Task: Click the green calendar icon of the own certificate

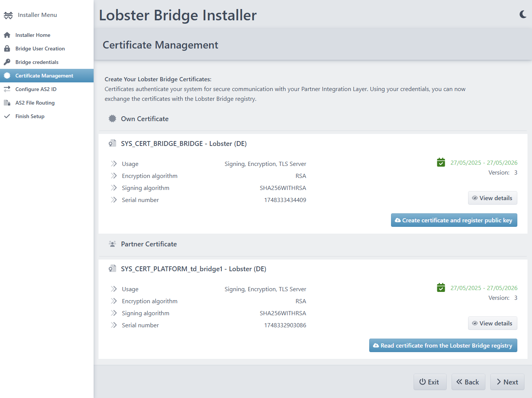Action: pyautogui.click(x=441, y=163)
